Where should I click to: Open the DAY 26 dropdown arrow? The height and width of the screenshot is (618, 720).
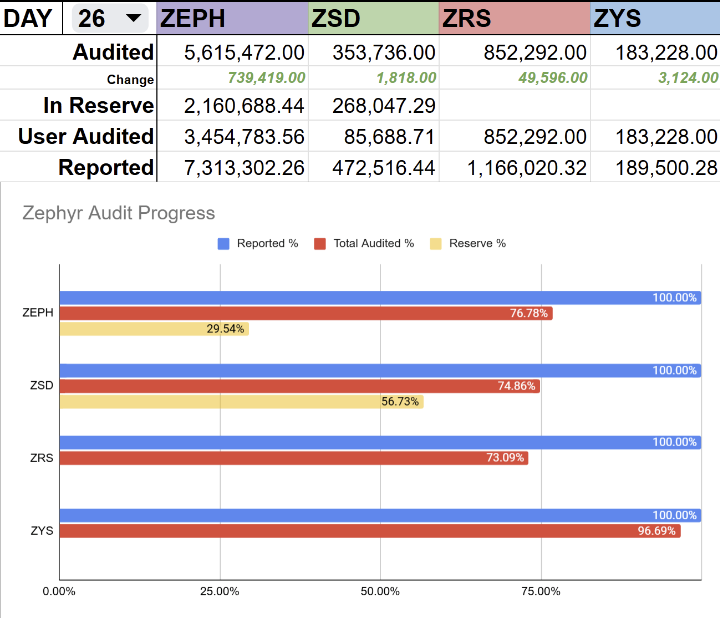133,18
